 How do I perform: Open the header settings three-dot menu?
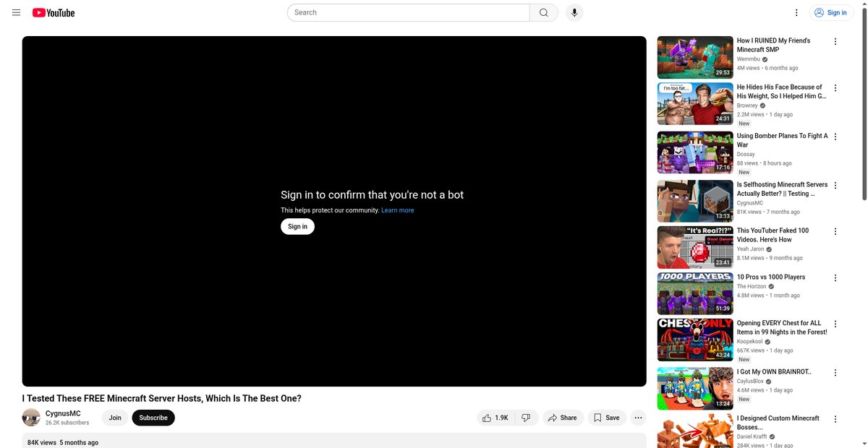tap(796, 12)
